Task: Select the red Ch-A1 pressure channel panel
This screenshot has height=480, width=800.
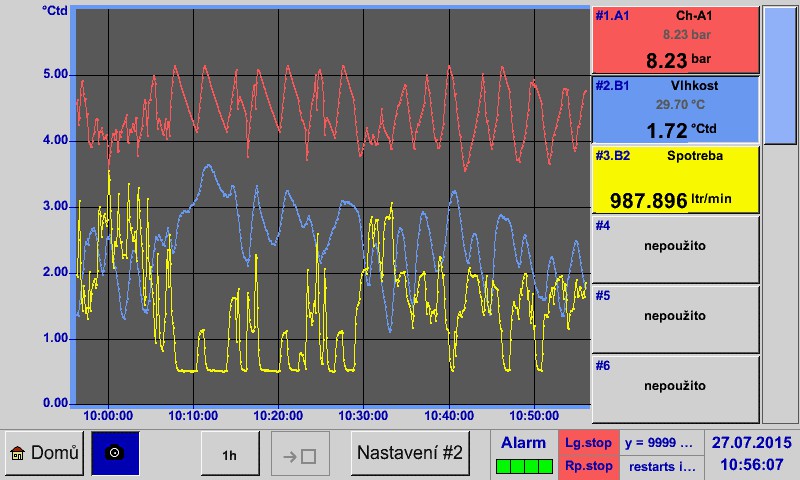Action: 675,40
